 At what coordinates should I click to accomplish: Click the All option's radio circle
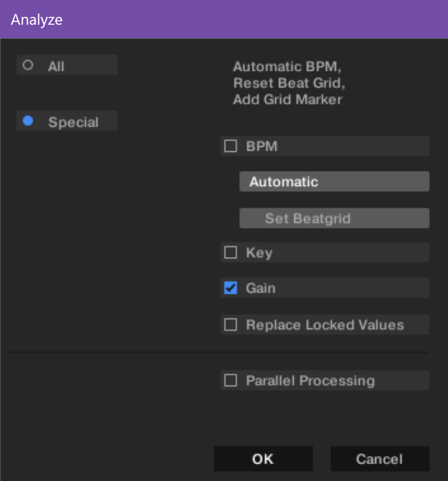28,65
